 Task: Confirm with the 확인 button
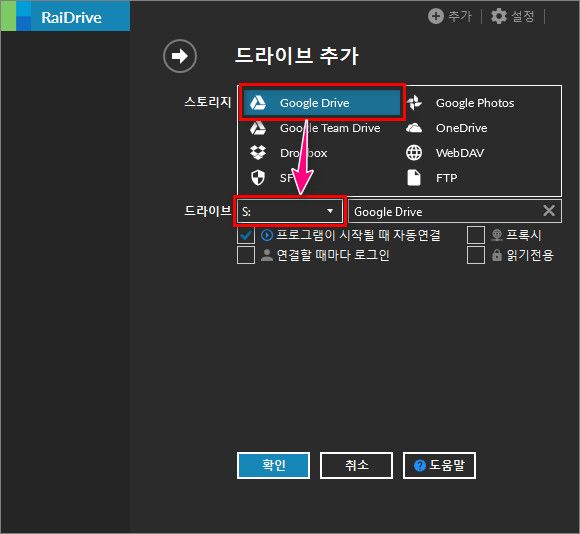pyautogui.click(x=273, y=465)
